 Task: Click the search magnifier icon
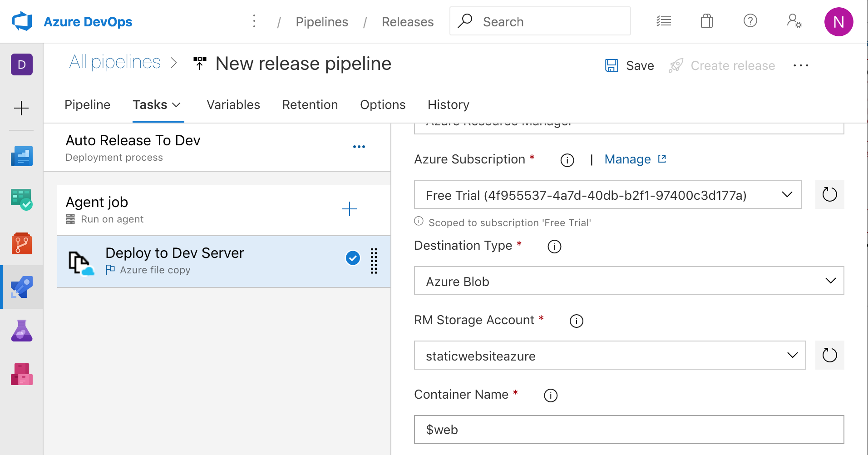tap(465, 21)
